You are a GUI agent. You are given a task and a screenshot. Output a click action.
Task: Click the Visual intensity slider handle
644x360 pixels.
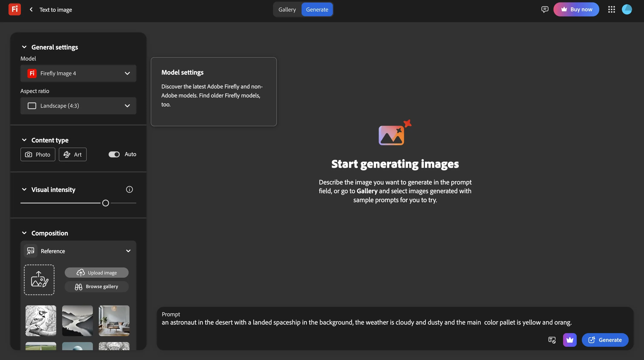click(x=105, y=203)
